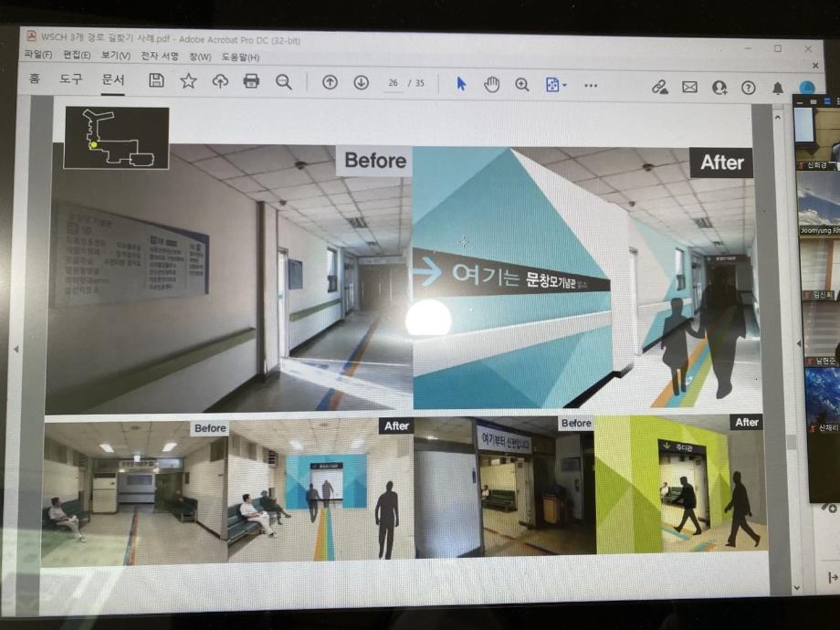Open the 보기(V) menu

pos(115,57)
